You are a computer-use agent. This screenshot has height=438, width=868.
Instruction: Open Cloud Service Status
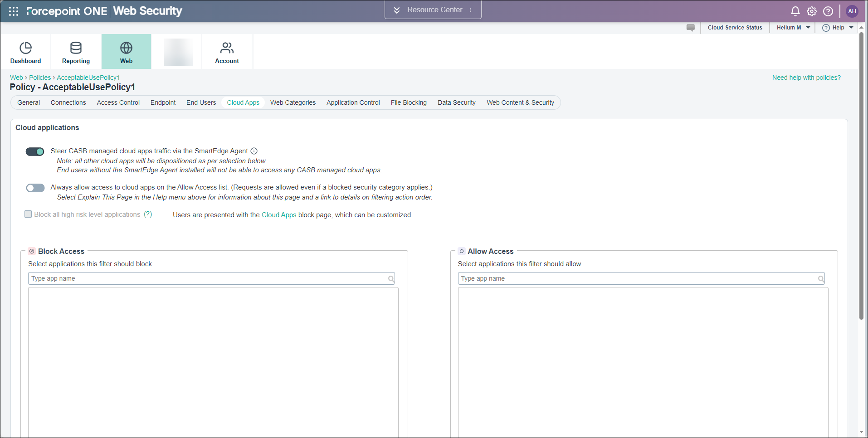[735, 28]
